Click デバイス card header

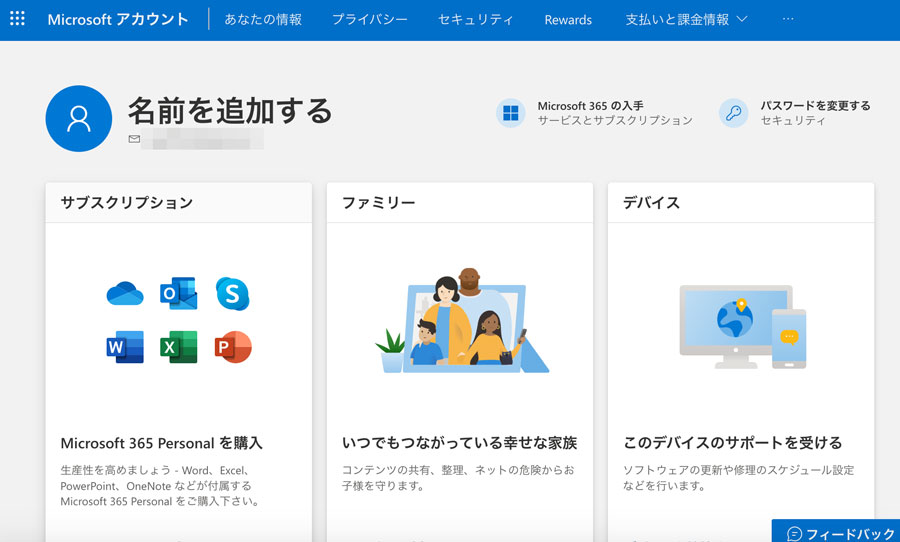(x=741, y=203)
